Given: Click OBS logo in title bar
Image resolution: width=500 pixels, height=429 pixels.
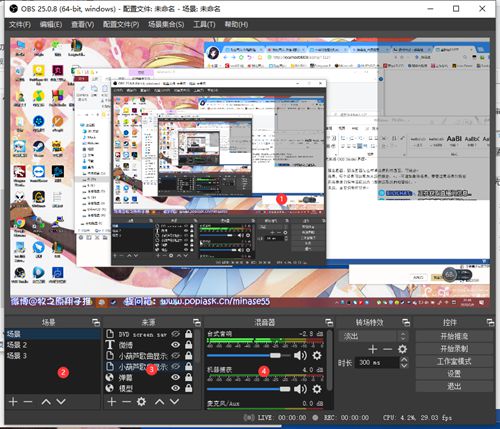Looking at the screenshot, I should (13, 9).
